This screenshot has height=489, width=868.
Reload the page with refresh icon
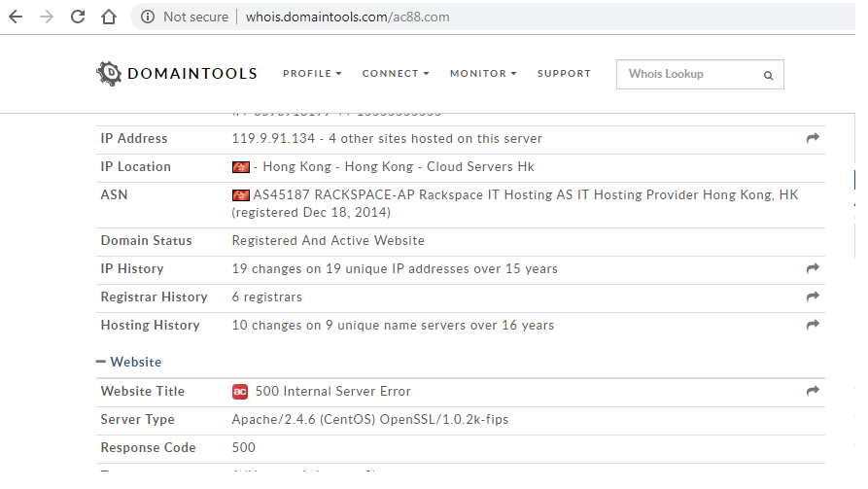coord(78,17)
